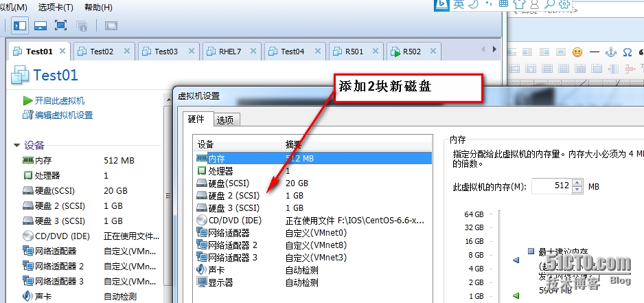Close the Test02 tab
This screenshot has width=644, height=303.
(127, 51)
